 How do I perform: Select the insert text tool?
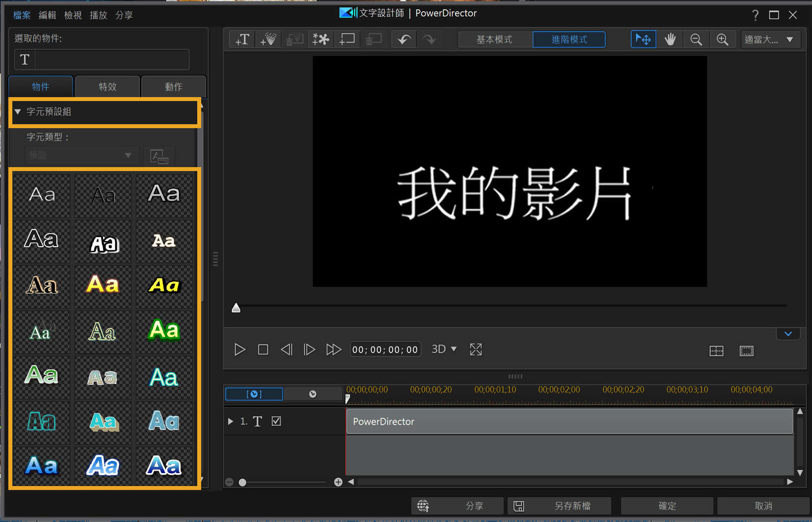242,39
